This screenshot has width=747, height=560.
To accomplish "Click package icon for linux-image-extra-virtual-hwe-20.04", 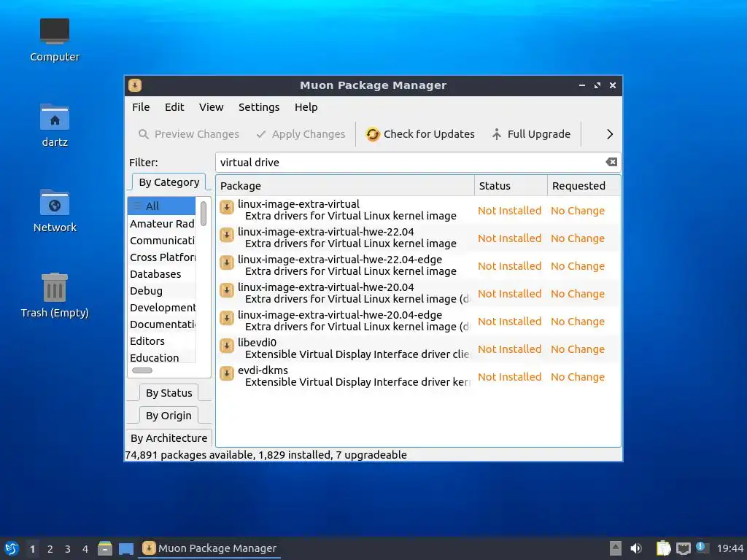I will click(227, 290).
